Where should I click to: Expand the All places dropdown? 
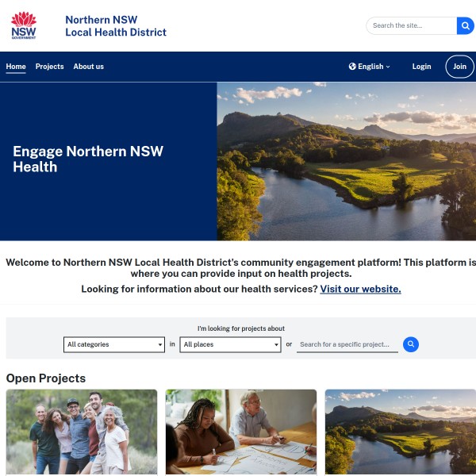(x=230, y=344)
